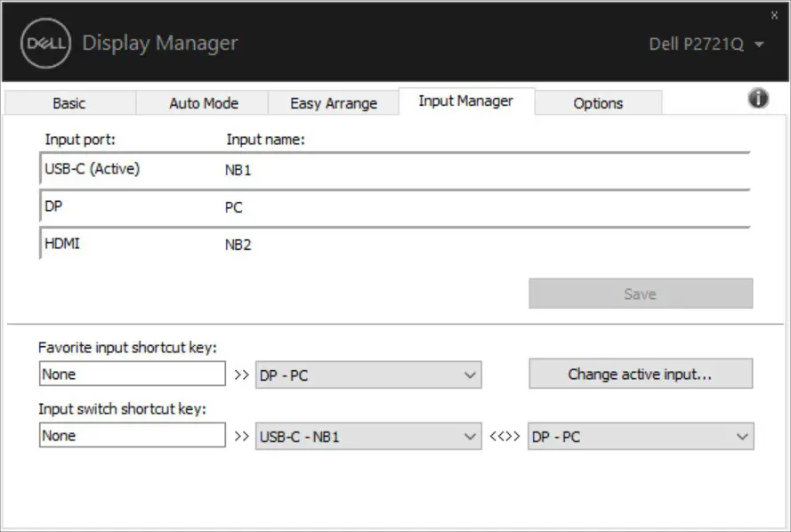
Task: Open the Options tab
Action: [598, 102]
